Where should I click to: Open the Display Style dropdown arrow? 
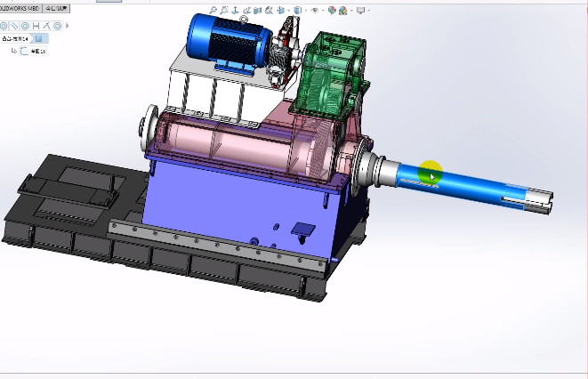(306, 11)
